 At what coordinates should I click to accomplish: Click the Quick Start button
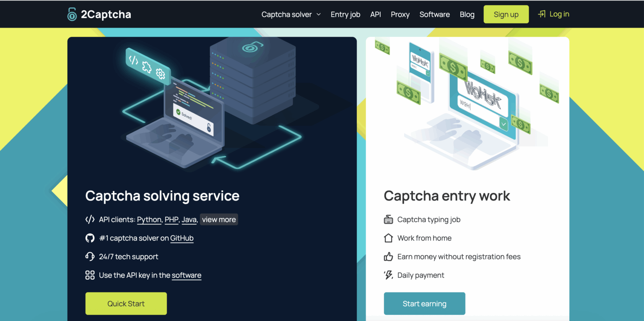click(126, 303)
